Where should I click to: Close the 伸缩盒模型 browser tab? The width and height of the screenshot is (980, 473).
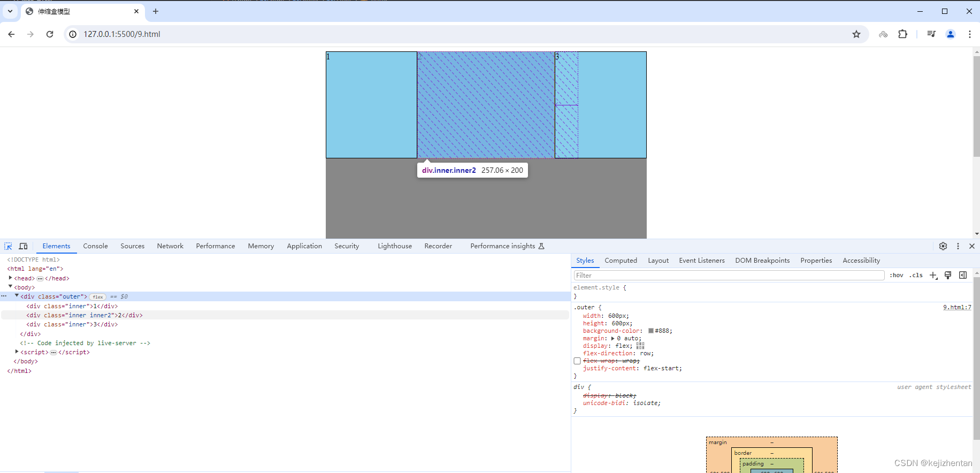point(136,11)
